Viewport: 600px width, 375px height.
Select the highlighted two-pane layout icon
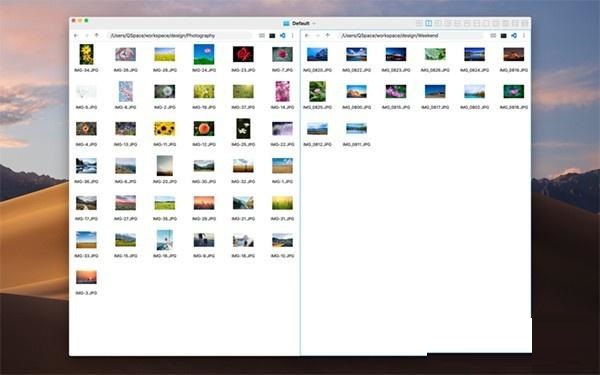coord(429,23)
